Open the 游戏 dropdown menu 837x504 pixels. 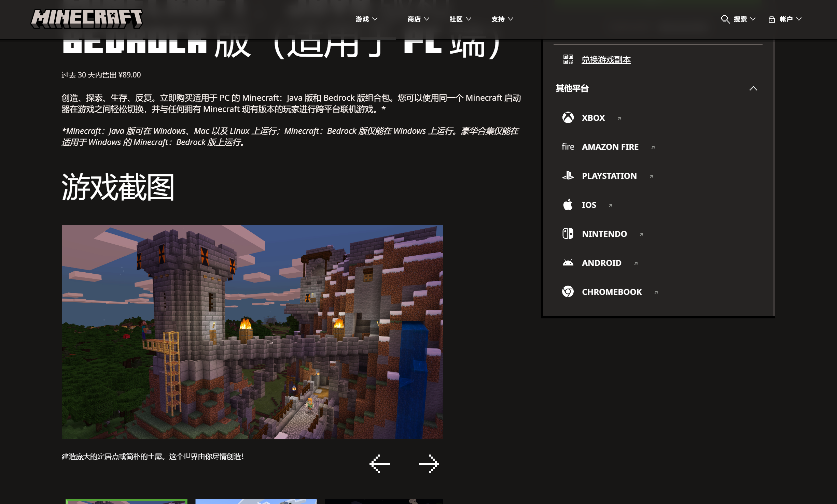(x=366, y=19)
